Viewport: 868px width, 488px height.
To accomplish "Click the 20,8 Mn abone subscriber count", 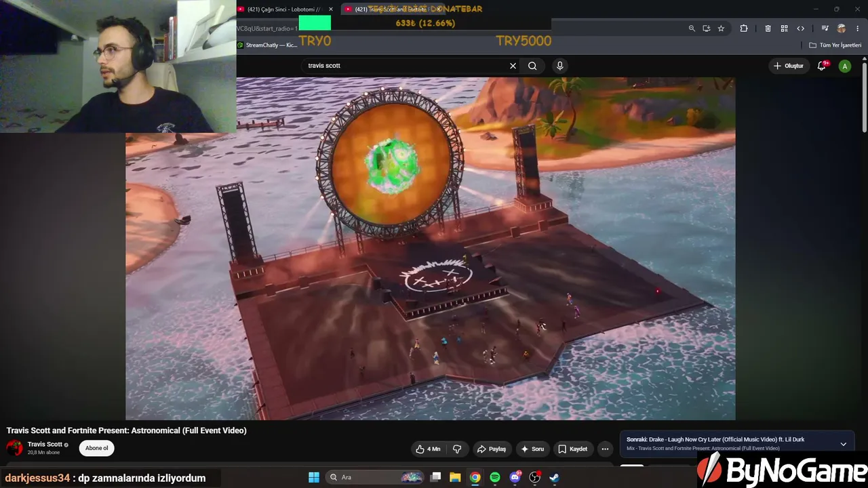I will pyautogui.click(x=44, y=453).
